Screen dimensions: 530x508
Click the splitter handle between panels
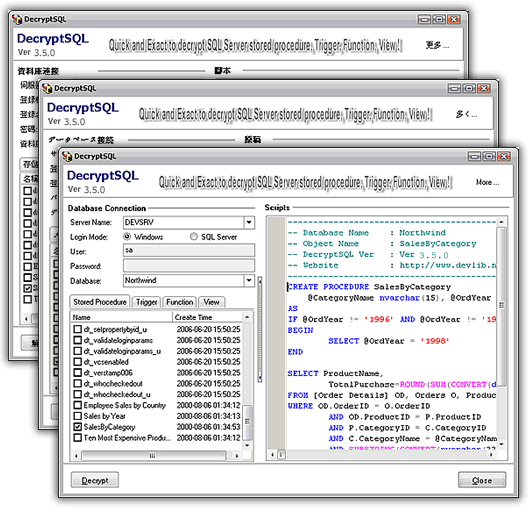pyautogui.click(x=260, y=329)
